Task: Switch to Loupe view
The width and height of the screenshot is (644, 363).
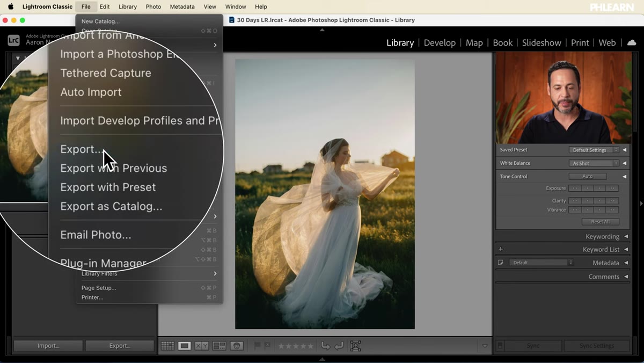Action: [185, 346]
